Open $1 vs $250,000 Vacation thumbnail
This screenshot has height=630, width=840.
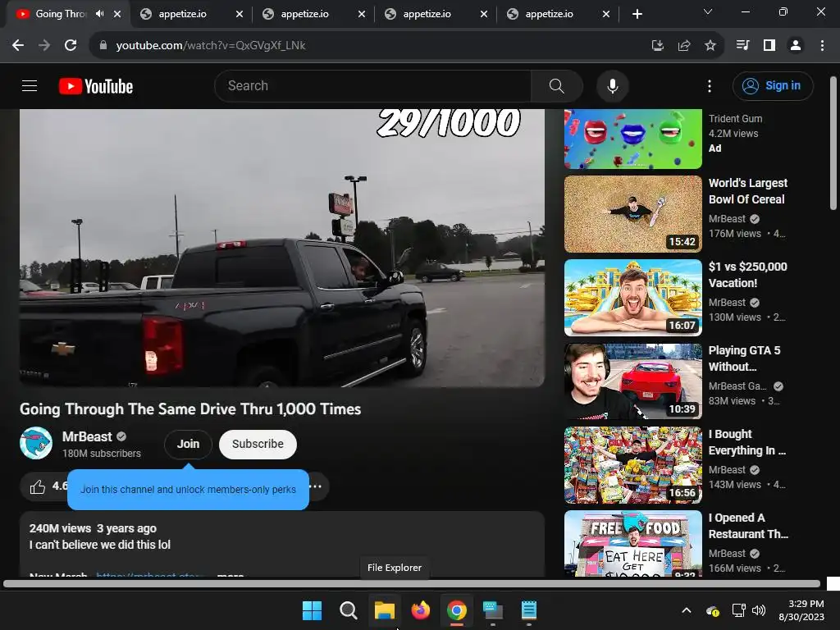click(632, 298)
